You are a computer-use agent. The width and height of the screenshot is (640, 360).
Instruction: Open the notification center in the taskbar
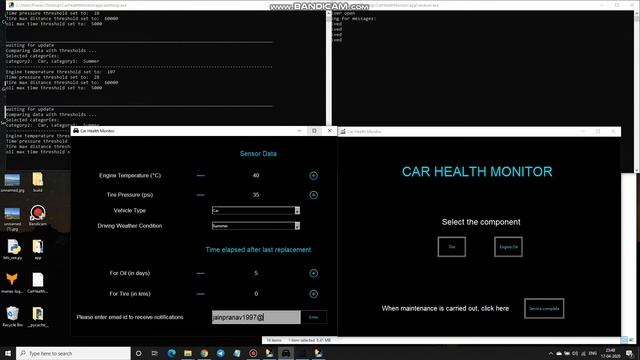coord(630,353)
